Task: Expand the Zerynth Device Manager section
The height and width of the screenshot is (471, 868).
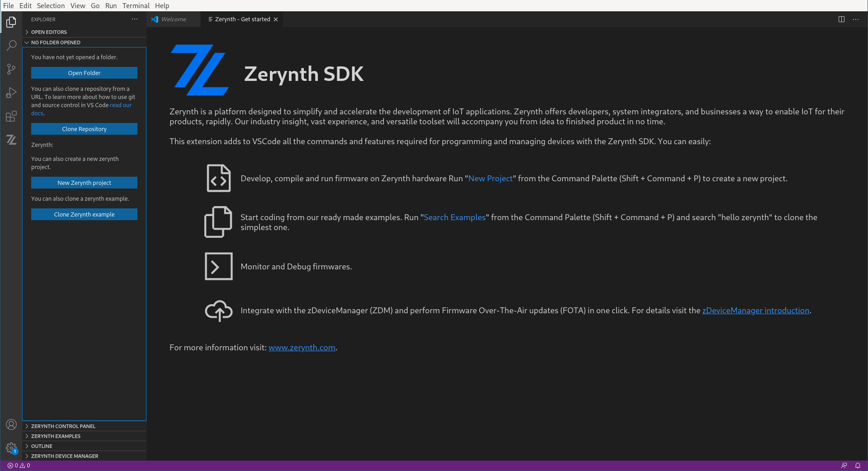Action: click(84, 456)
